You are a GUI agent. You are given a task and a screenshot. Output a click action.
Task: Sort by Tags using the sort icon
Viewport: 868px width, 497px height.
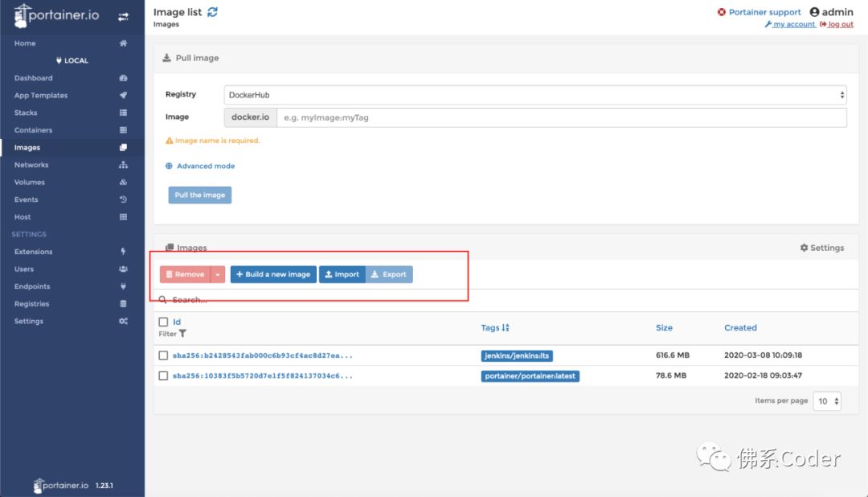[x=506, y=327]
